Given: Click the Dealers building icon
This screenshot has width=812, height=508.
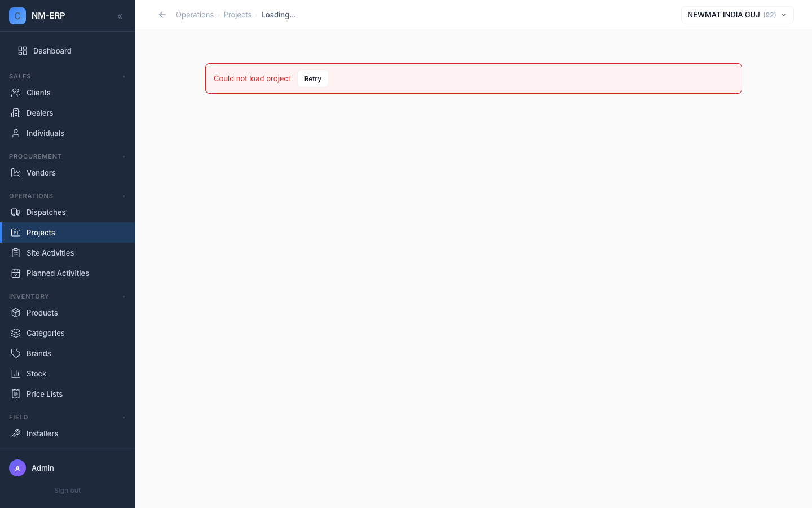Looking at the screenshot, I should 16,113.
